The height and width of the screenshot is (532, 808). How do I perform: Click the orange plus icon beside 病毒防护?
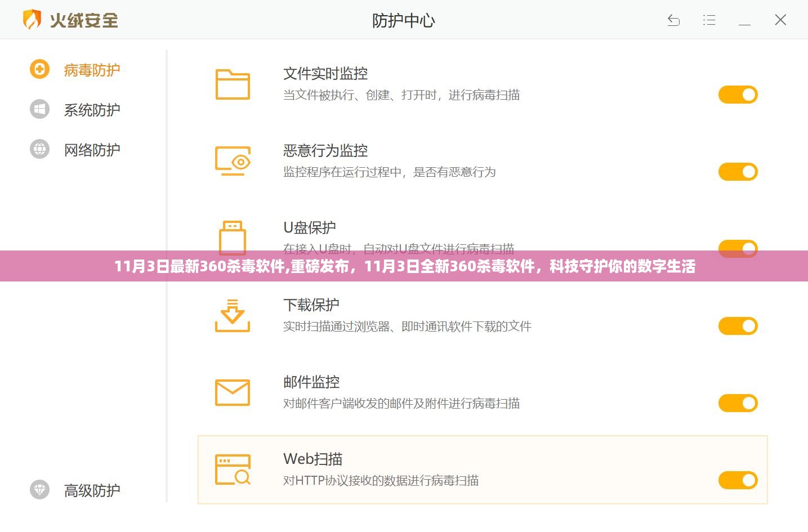(x=39, y=69)
